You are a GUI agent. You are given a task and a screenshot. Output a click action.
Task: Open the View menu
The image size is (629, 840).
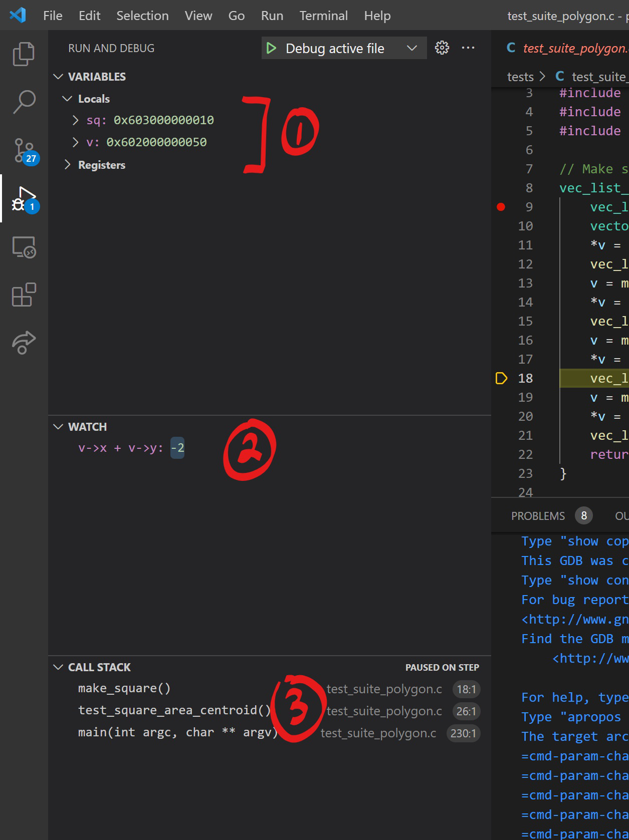coord(198,16)
